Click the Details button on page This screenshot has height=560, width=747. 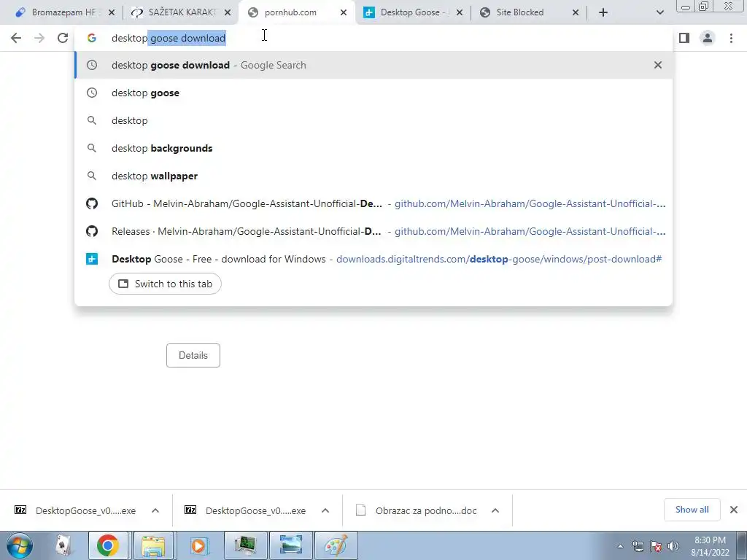[x=193, y=355]
